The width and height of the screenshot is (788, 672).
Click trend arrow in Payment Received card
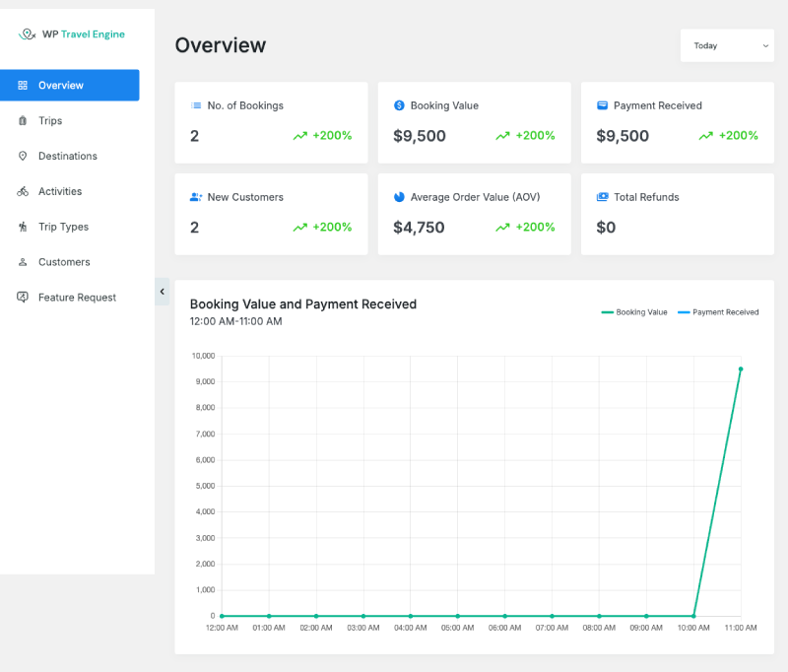(705, 136)
